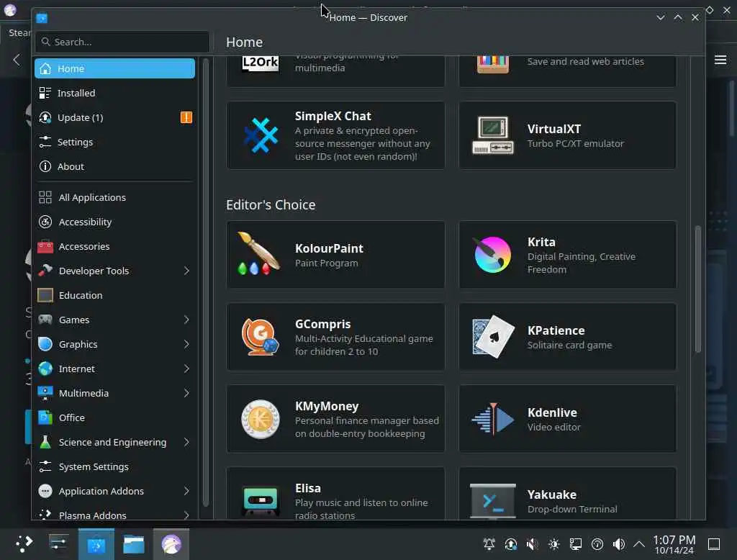737x560 pixels.
Task: Click the All Applications grid icon
Action: coord(45,197)
